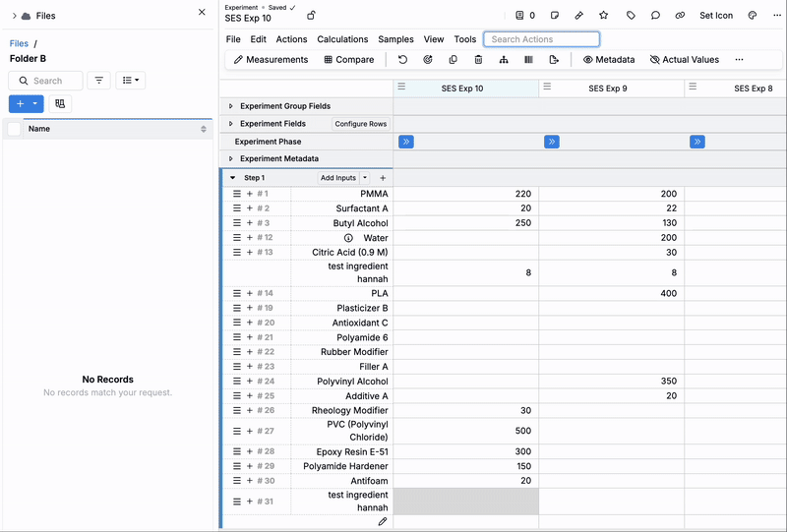This screenshot has width=787, height=532.
Task: Click the lock icon beside SES Exp 10
Action: pos(312,16)
